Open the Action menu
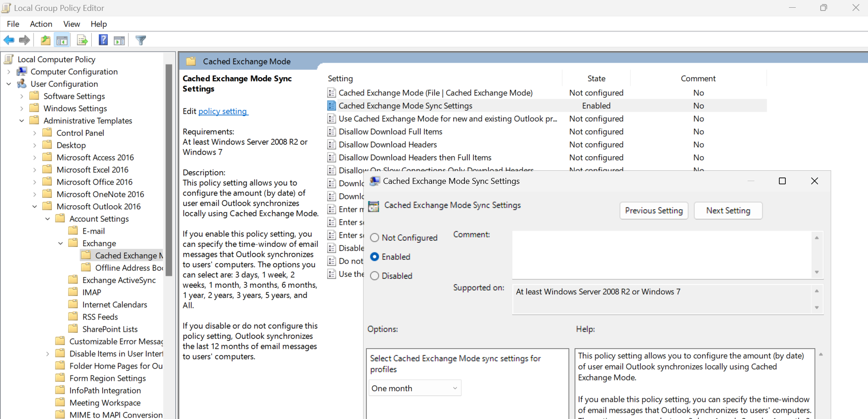 pyautogui.click(x=41, y=24)
